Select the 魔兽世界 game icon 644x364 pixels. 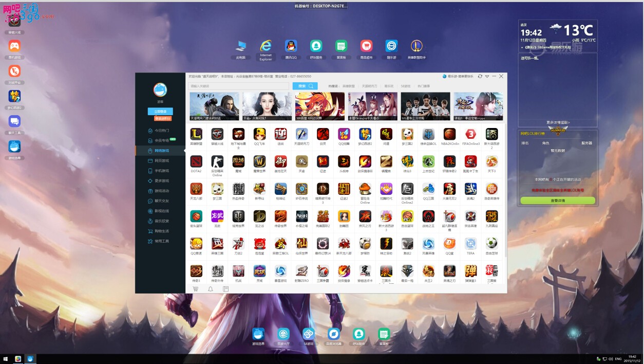(x=260, y=161)
